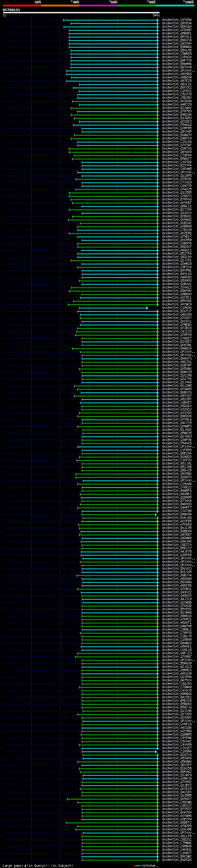Open UniRef100_C3XL64 hit
The image size is (197, 868).
177,142
